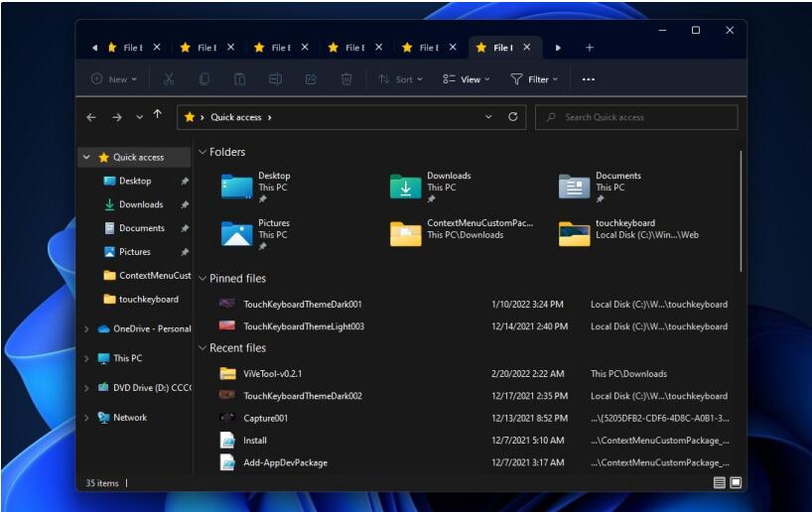Open the New dropdown menu

click(x=114, y=79)
